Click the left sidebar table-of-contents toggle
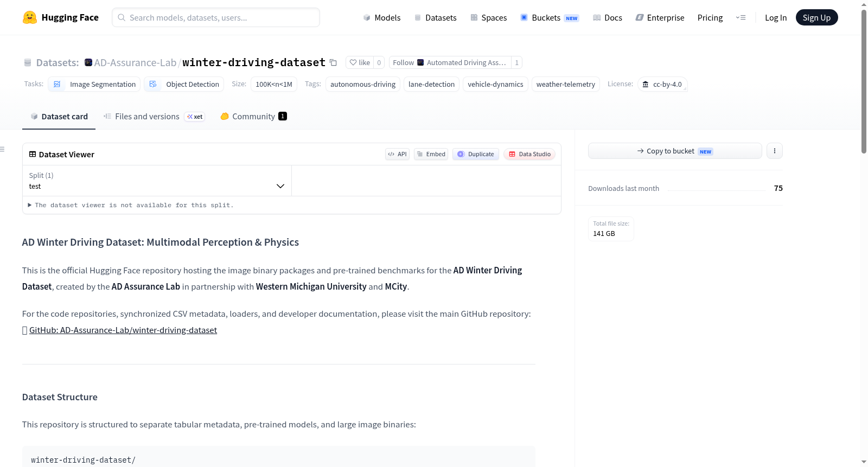 coord(2,149)
